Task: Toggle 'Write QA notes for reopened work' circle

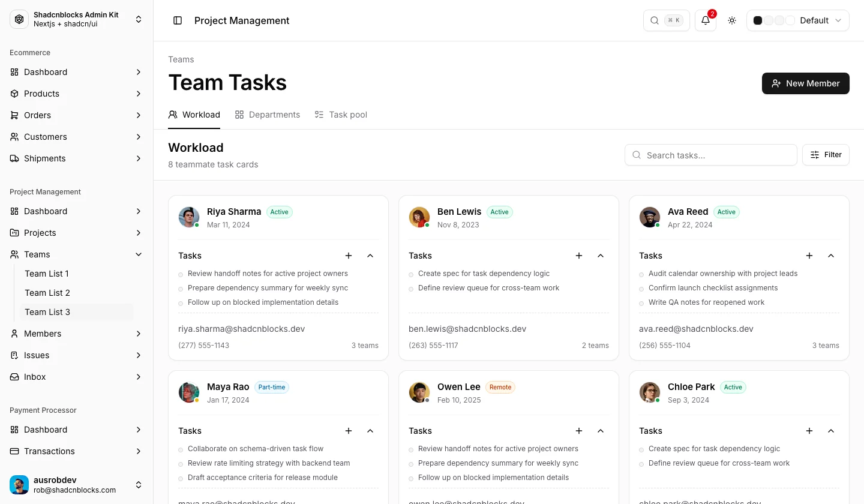Action: (x=641, y=303)
